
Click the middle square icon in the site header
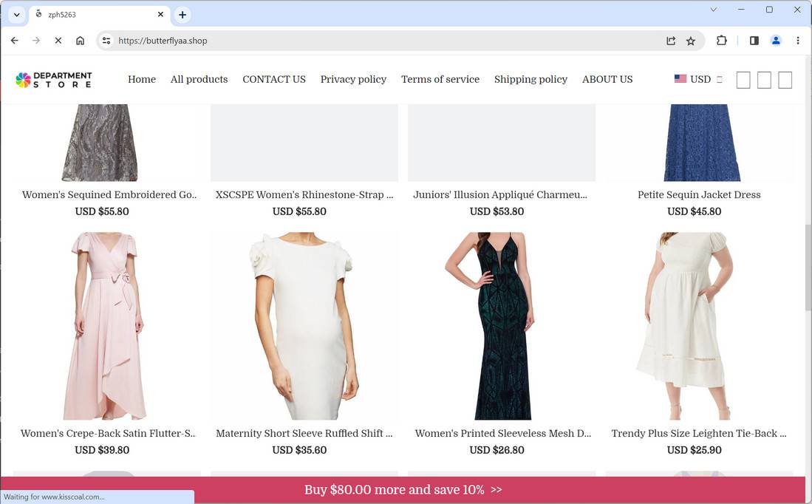764,80
